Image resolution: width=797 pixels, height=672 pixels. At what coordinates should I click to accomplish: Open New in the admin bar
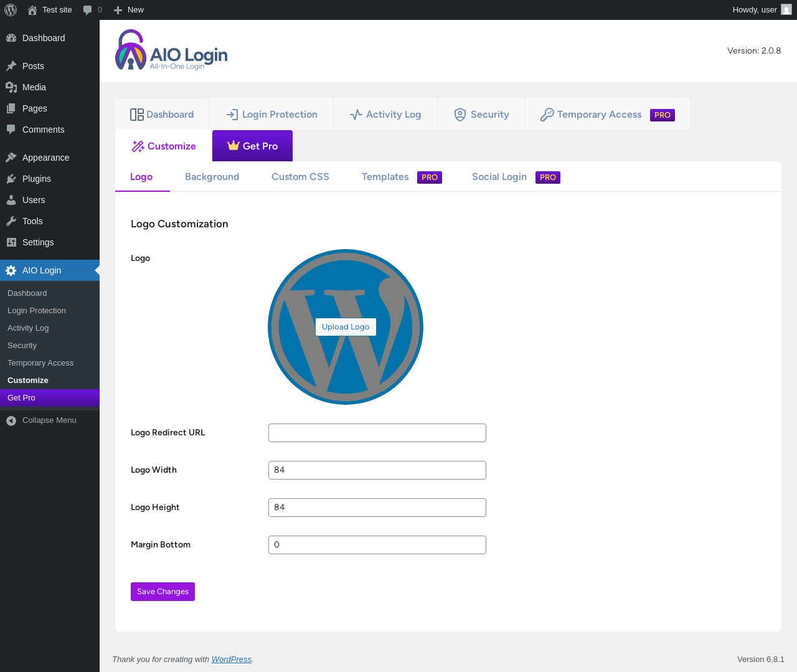(129, 10)
